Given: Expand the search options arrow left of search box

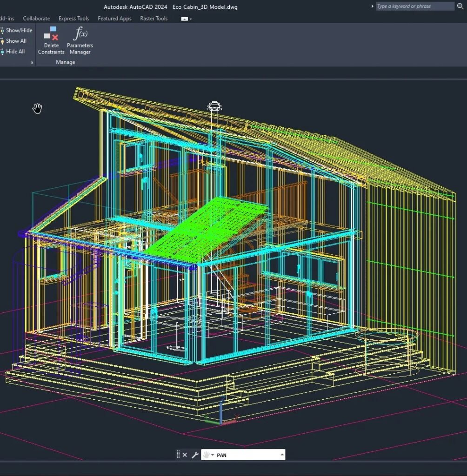Looking at the screenshot, I should 373,6.
